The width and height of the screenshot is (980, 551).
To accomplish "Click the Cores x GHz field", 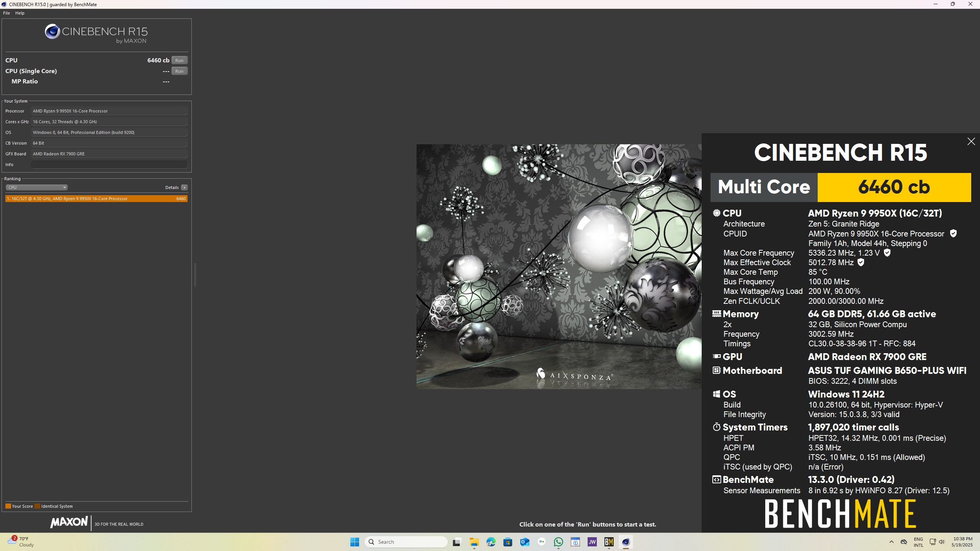I will click(x=109, y=122).
